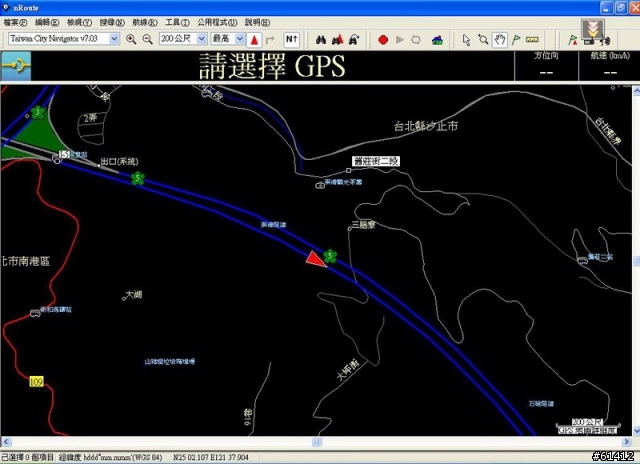Click the green 5 highway shield near vehicle
Screen dimensions: 640x464
[330, 256]
